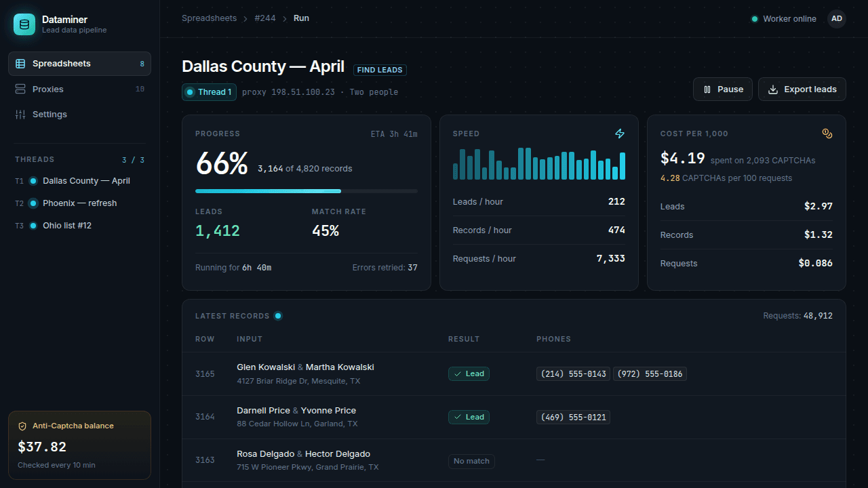
Task: Click the status dot for Phoenix — refresh
Action: coord(33,203)
